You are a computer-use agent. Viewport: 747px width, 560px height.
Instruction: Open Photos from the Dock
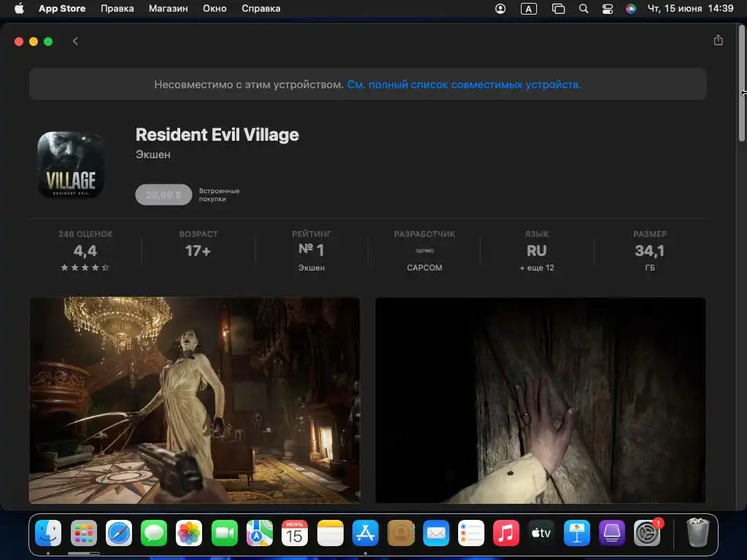coord(189,533)
